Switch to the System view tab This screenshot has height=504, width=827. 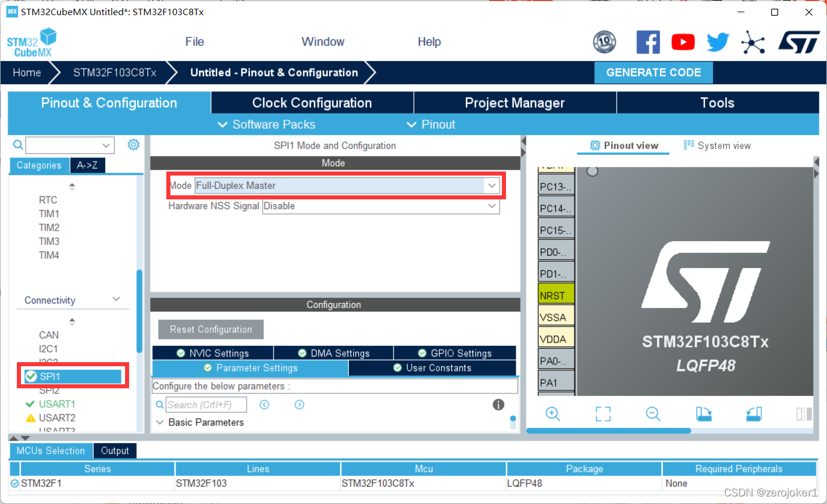click(x=717, y=145)
